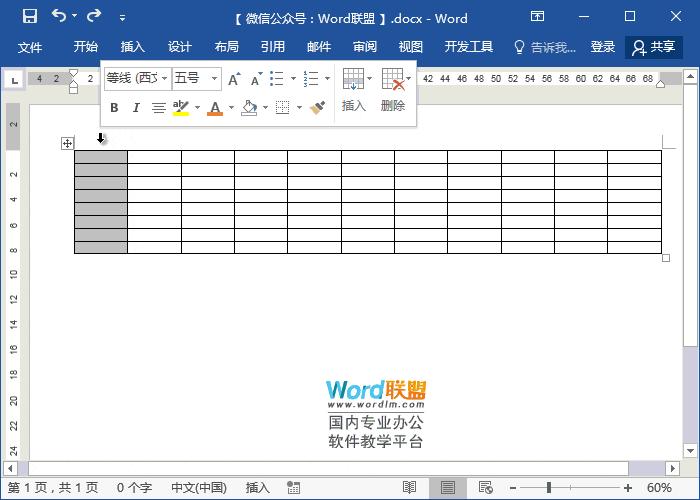Apply yellow text highlight color

[181, 108]
